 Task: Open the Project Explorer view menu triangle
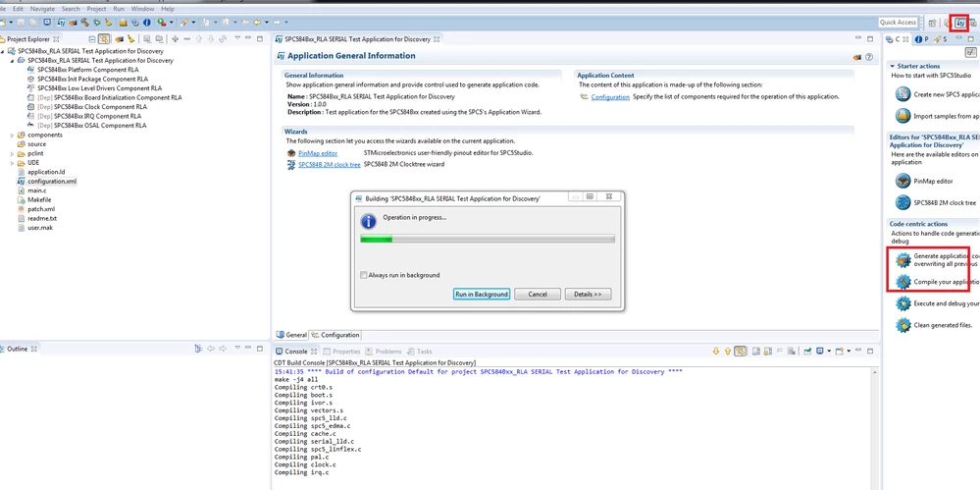click(236, 38)
